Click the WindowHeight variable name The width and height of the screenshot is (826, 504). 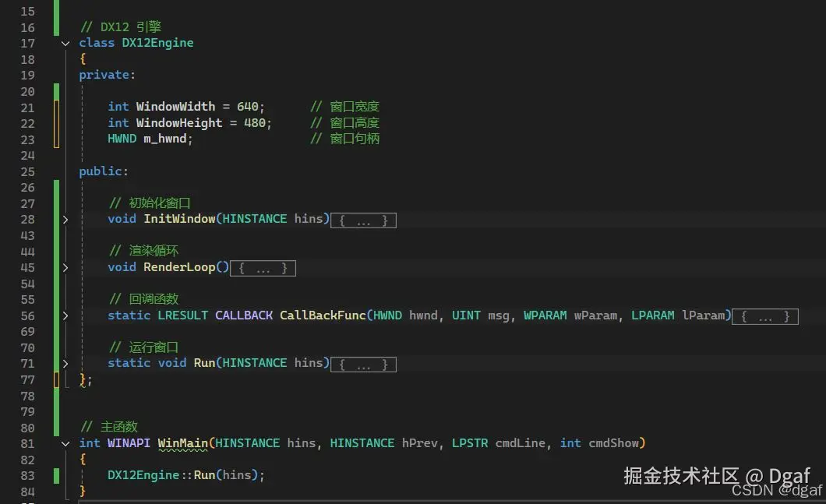pyautogui.click(x=179, y=123)
